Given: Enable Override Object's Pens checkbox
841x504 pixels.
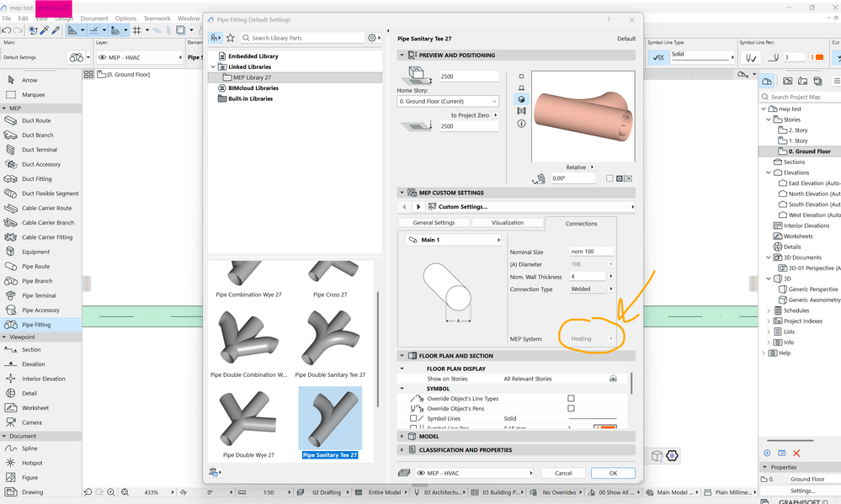Looking at the screenshot, I should (571, 409).
